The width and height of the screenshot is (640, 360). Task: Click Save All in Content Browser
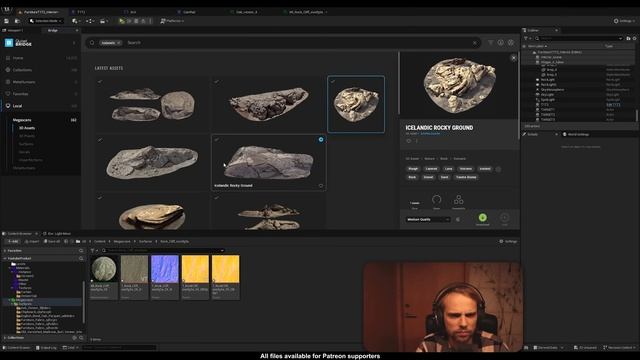52,242
